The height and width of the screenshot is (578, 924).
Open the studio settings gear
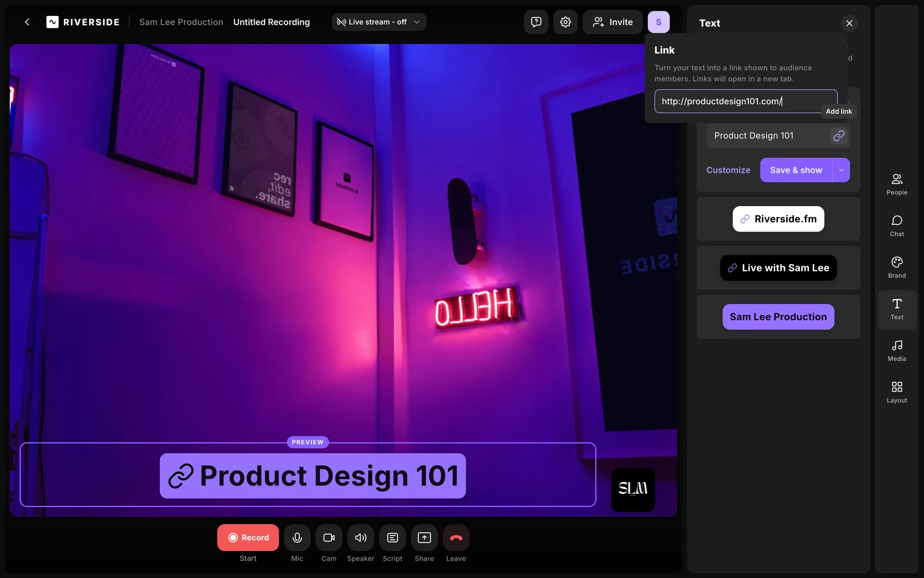[565, 22]
